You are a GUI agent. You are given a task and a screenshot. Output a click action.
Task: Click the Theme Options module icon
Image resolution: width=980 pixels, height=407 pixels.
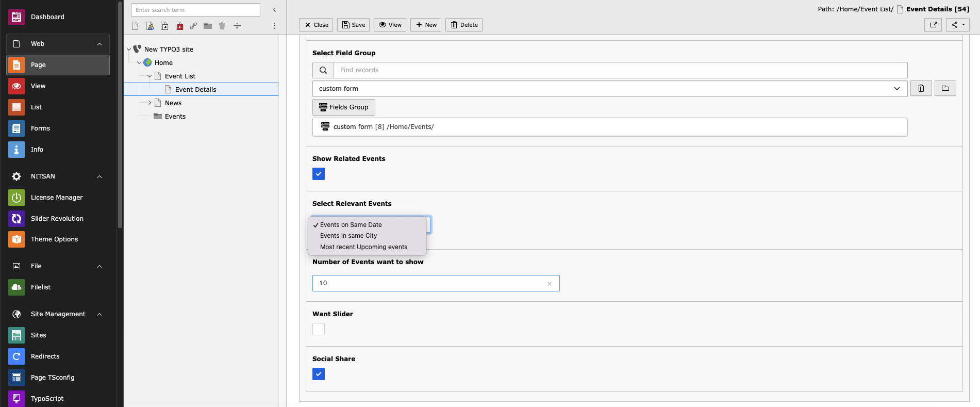[16, 239]
